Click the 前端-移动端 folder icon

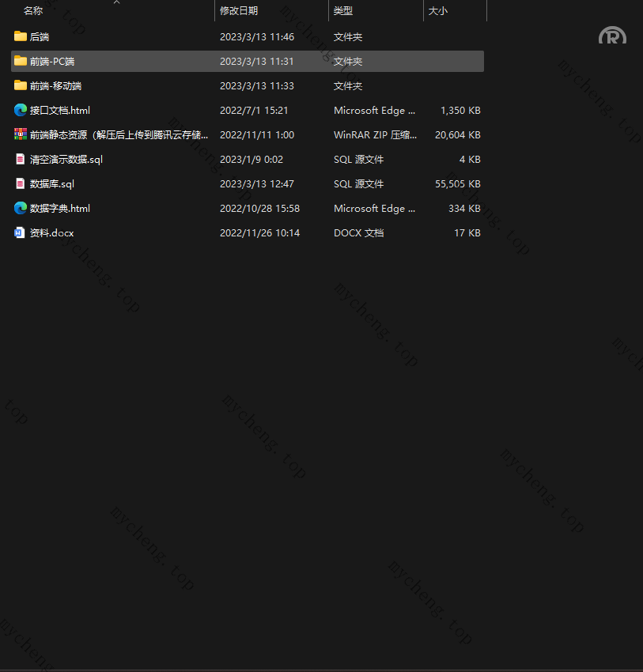coord(21,85)
